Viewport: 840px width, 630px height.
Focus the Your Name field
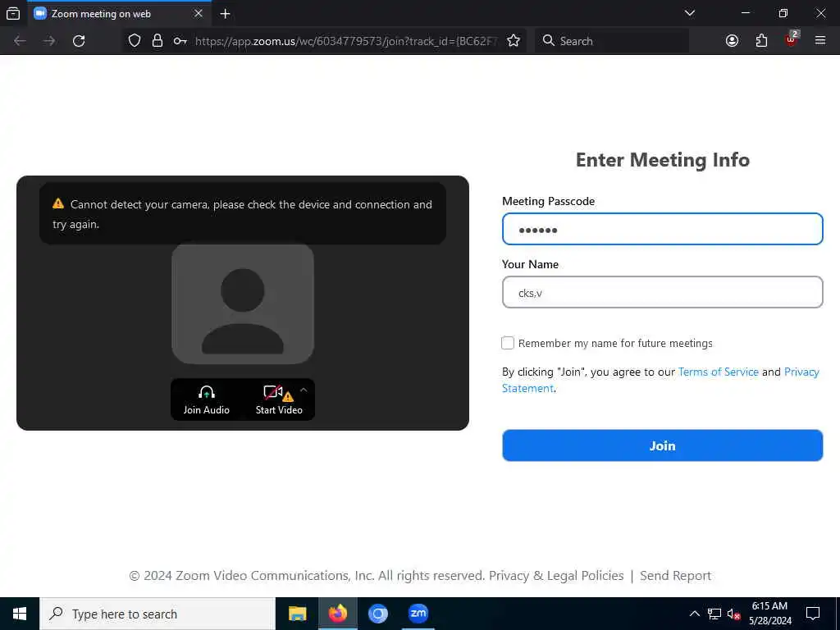point(662,293)
